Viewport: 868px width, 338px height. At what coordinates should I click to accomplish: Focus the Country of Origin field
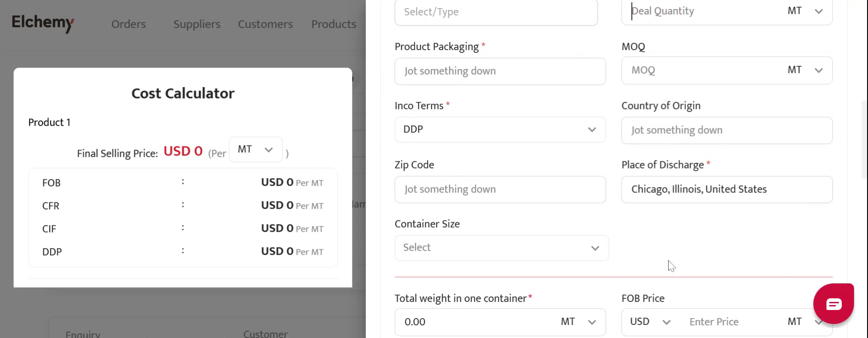click(x=726, y=131)
